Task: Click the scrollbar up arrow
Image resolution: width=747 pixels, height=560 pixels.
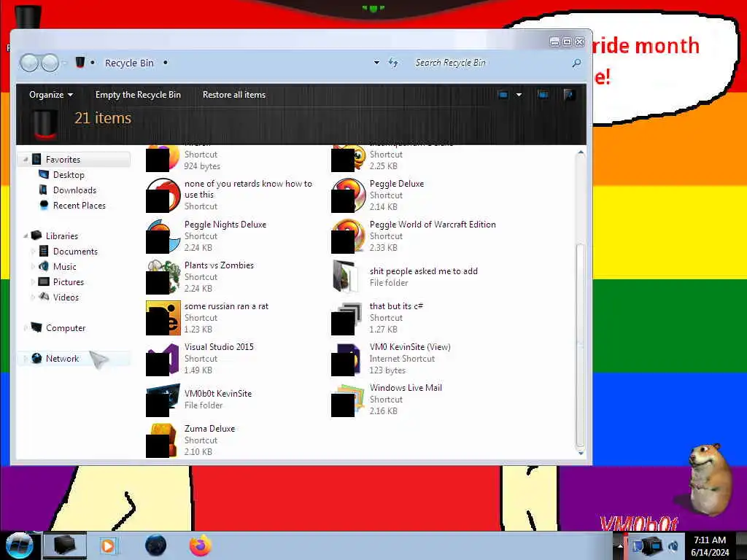Action: (580, 153)
